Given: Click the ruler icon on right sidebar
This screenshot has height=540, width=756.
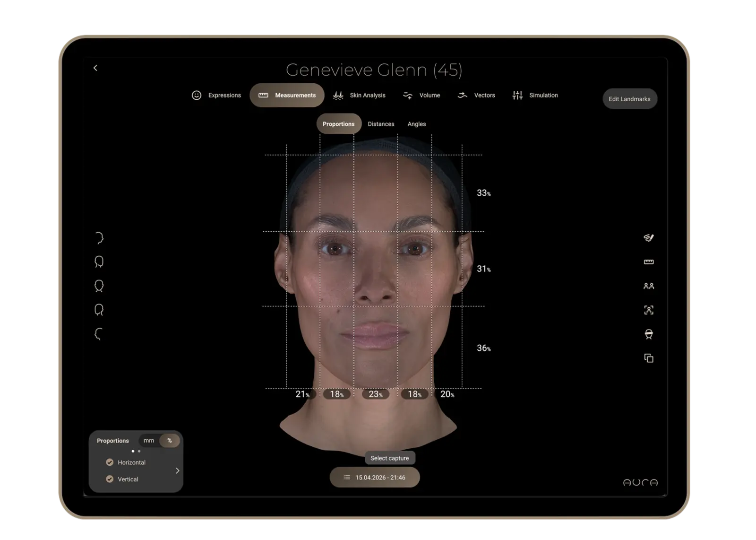Looking at the screenshot, I should (649, 261).
